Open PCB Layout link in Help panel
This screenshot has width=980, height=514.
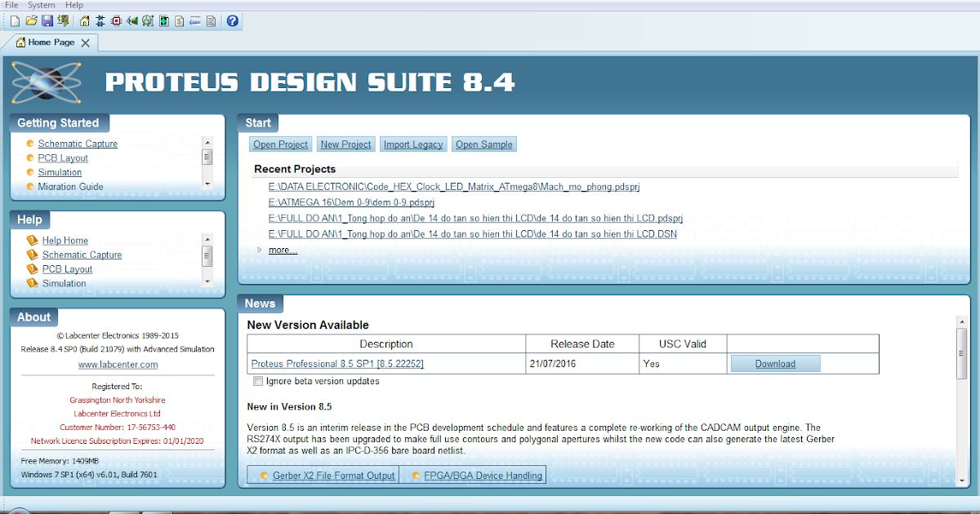[x=67, y=269]
